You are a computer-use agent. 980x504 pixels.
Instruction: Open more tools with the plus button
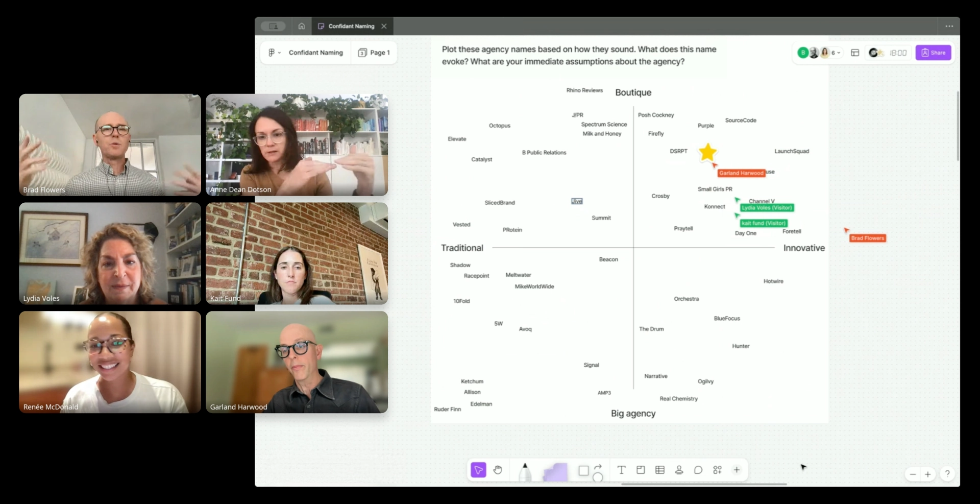[737, 470]
